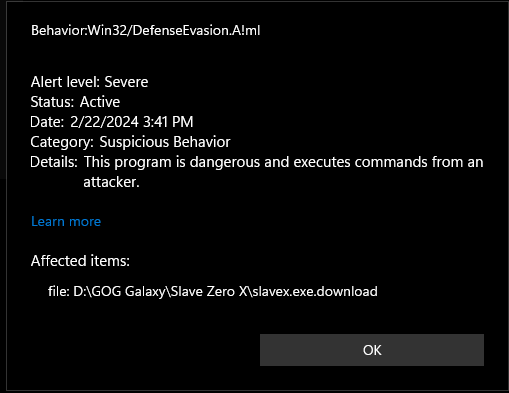This screenshot has width=509, height=393.
Task: Click the 'file:' prefix of affected item
Action: click(x=59, y=291)
